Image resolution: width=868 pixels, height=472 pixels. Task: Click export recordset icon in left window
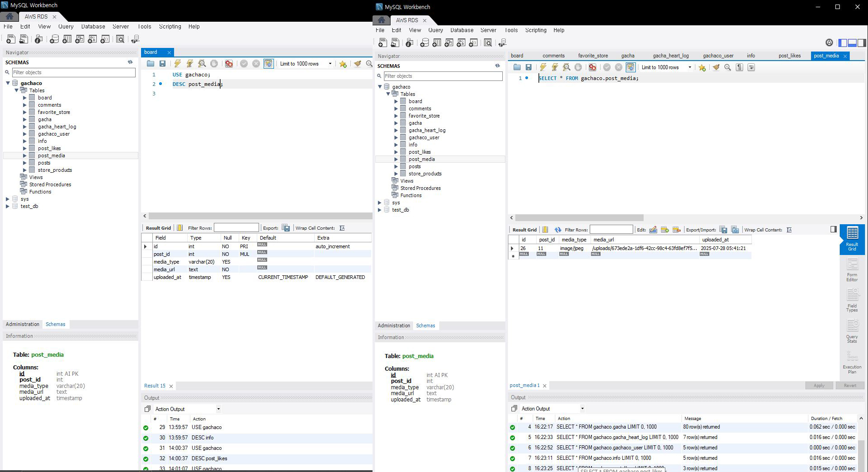click(x=286, y=228)
